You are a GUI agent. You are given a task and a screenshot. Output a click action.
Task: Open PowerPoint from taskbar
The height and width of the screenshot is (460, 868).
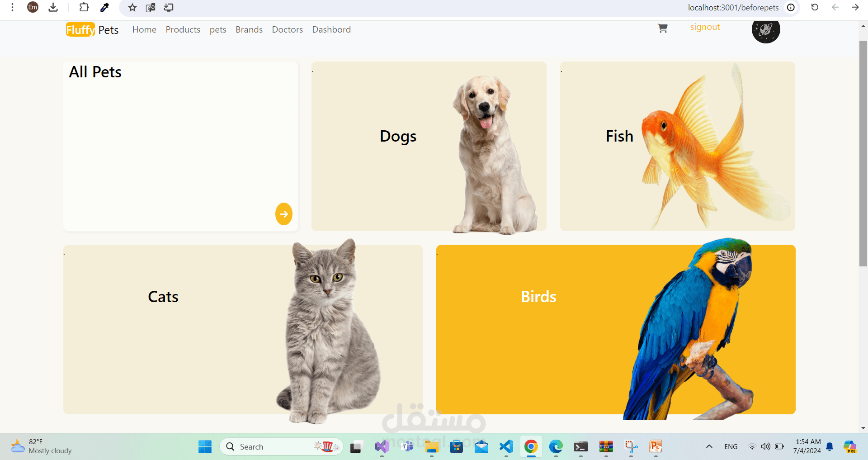coord(656,447)
